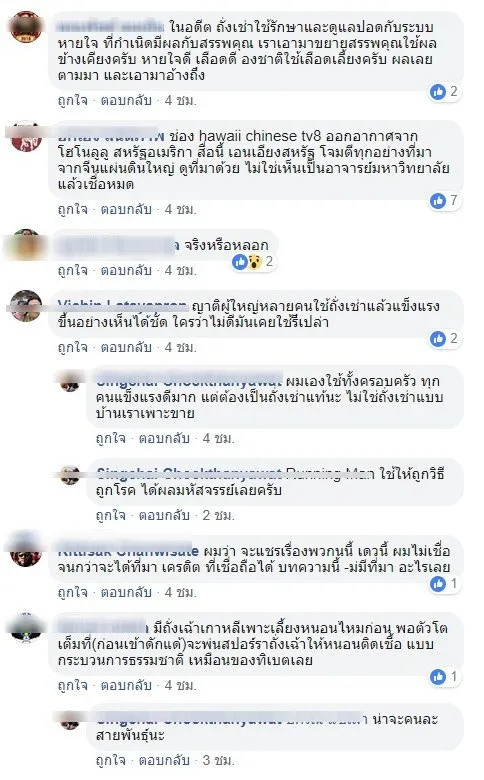
Task: Click the like reaction icon showing 7
Action: pyautogui.click(x=438, y=200)
